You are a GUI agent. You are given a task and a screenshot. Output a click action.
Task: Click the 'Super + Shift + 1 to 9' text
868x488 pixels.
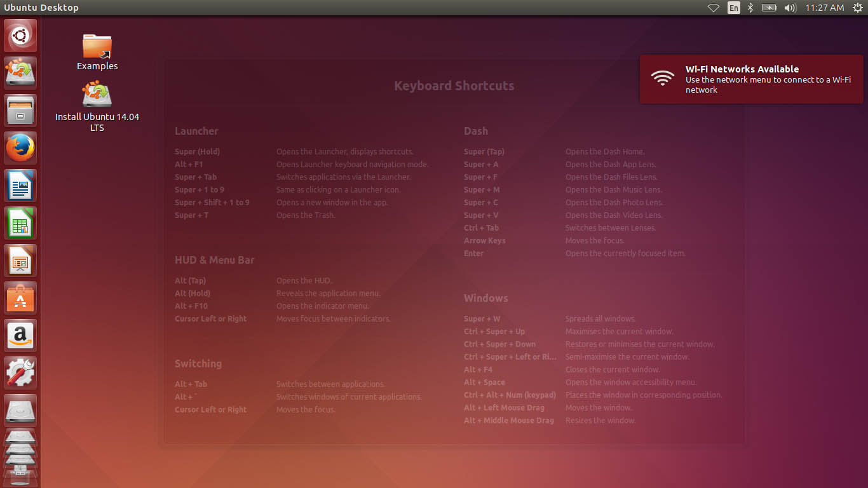point(212,203)
